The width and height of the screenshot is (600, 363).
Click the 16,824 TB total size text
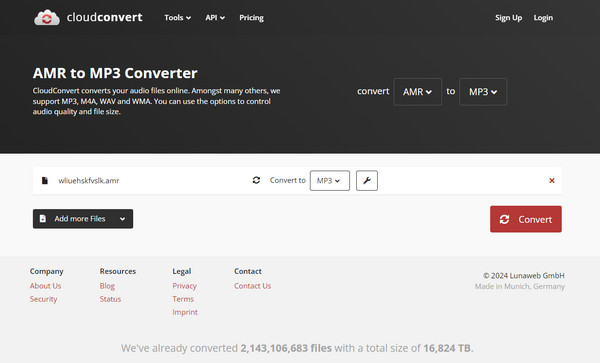[x=447, y=348]
